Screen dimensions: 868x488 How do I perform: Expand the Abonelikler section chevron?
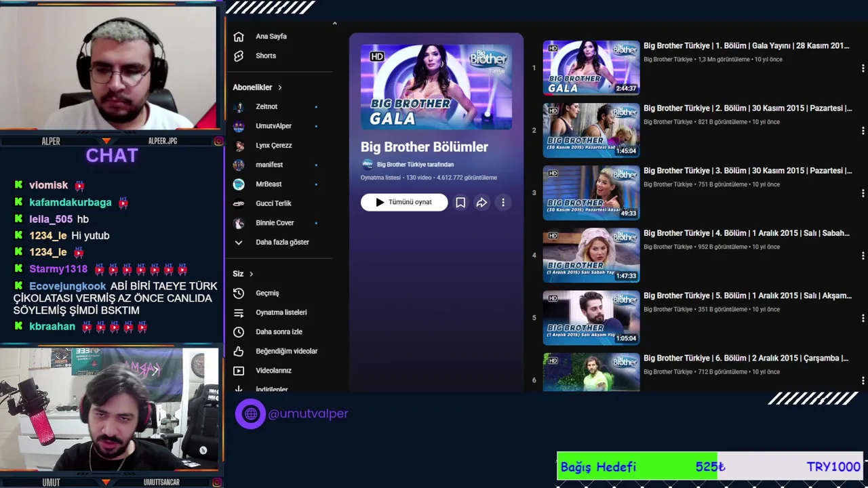[x=279, y=87]
